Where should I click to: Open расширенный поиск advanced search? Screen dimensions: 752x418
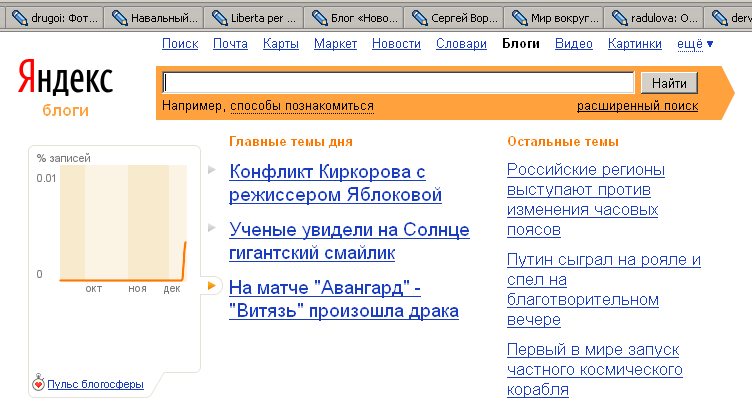click(637, 105)
